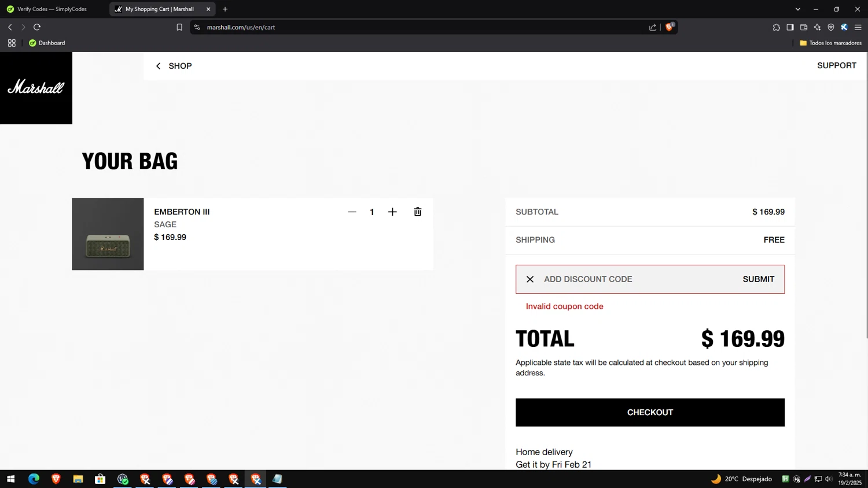Open a new browser tab
Viewport: 868px width, 488px height.
(225, 9)
